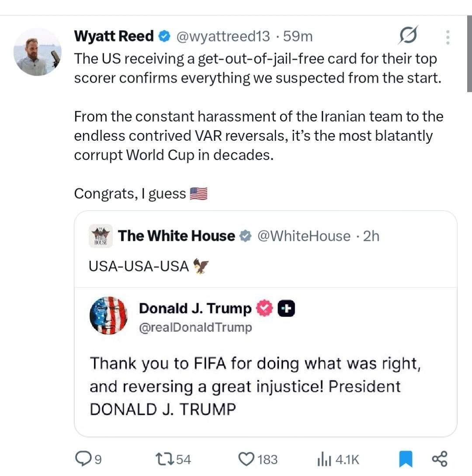The width and height of the screenshot is (472, 476).
Task: Click the reply speech bubble icon
Action: [x=82, y=459]
